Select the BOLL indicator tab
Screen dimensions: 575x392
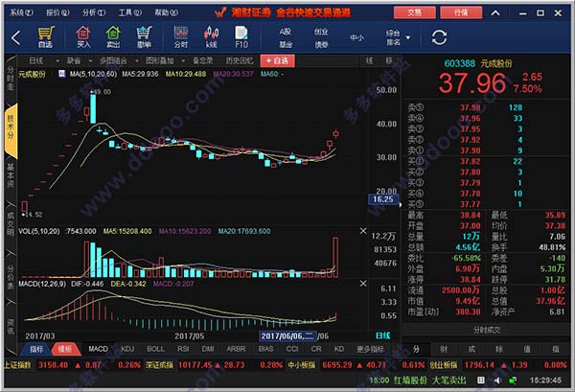point(155,349)
